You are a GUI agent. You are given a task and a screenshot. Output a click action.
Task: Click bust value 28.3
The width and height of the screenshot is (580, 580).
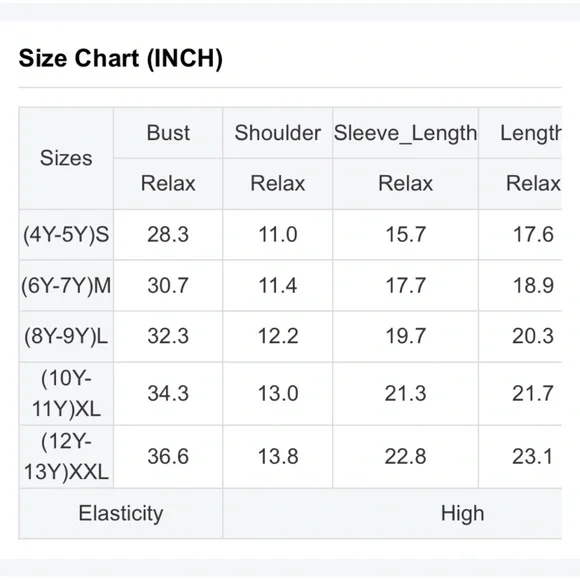pos(168,235)
